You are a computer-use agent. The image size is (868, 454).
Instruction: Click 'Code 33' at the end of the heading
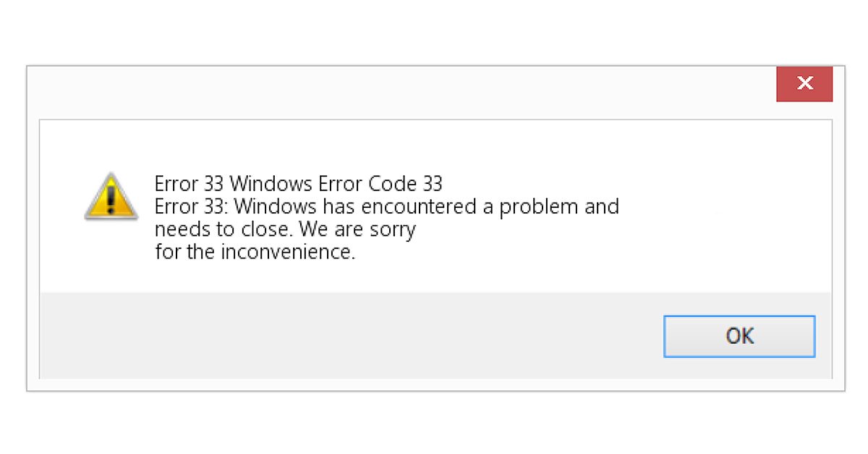tap(403, 183)
